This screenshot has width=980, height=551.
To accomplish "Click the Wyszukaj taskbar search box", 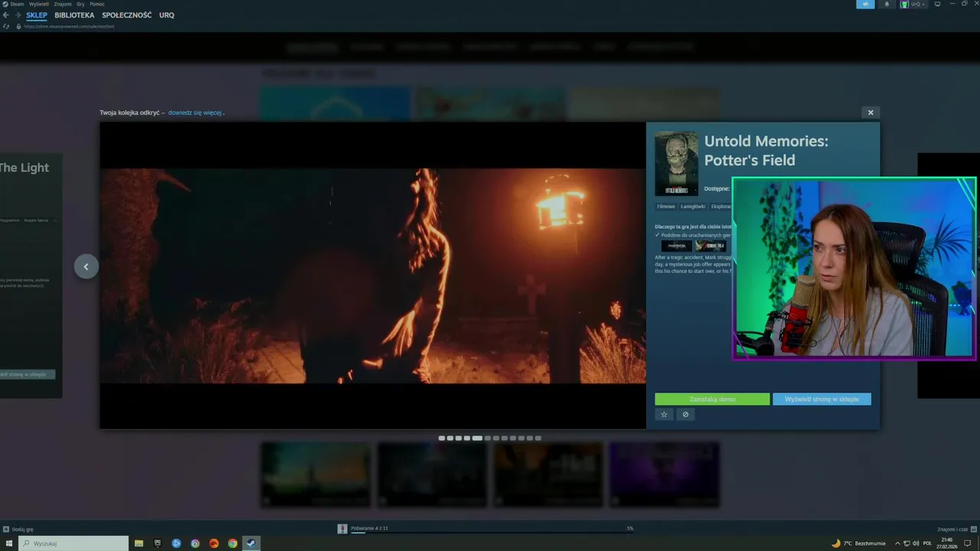I will point(73,543).
